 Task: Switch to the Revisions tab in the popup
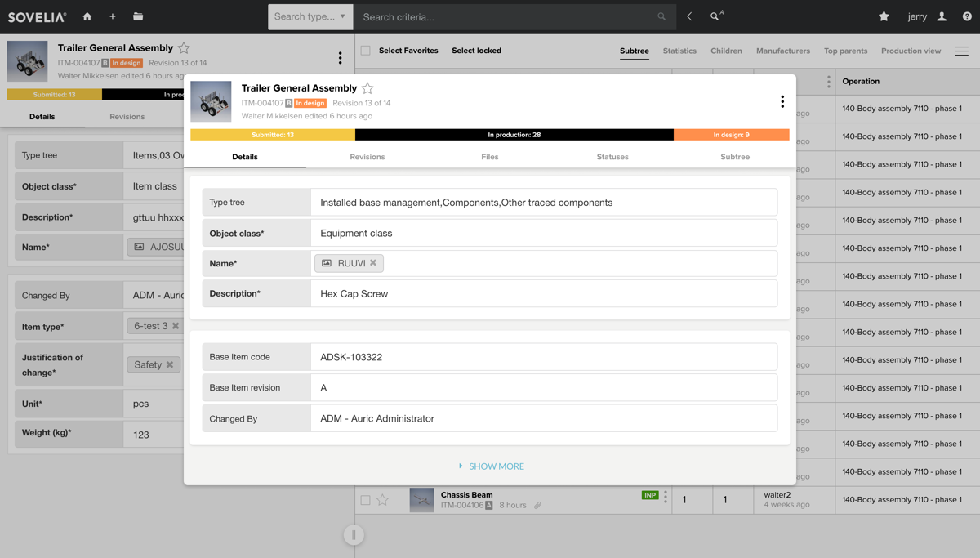[367, 157]
